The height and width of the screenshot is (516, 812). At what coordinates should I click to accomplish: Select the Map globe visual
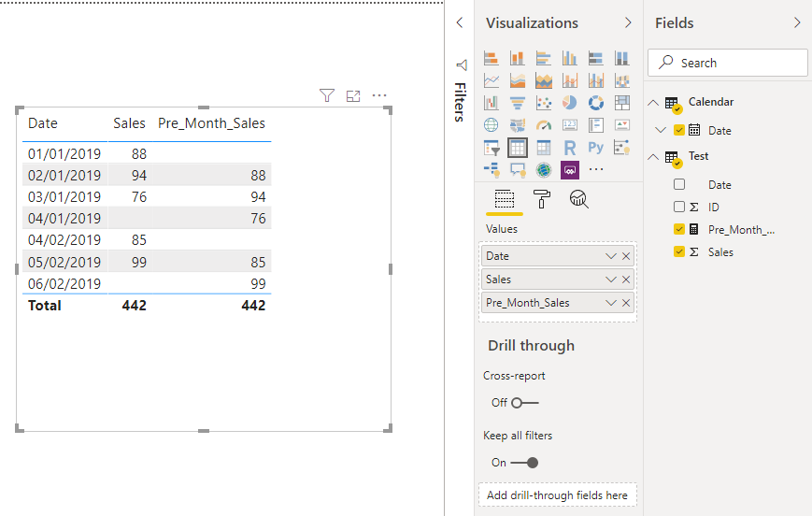coord(491,125)
